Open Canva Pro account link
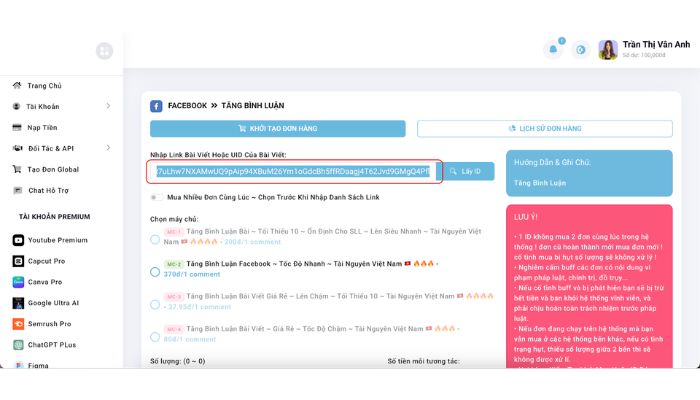 [45, 282]
